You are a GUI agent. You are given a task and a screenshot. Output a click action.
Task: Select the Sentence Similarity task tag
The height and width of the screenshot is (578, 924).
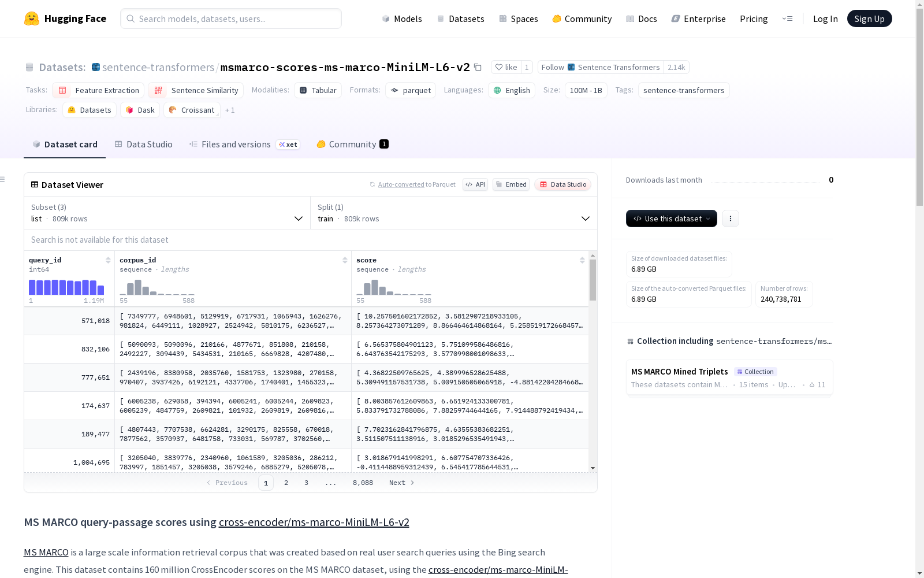(x=196, y=90)
